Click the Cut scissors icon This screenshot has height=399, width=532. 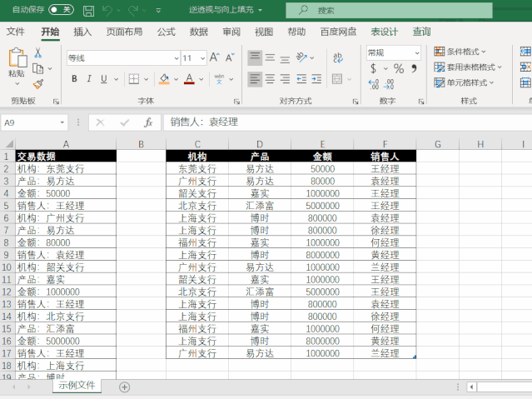(38, 52)
